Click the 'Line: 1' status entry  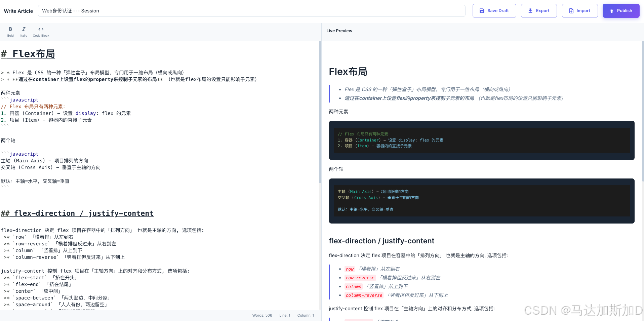[x=285, y=315]
